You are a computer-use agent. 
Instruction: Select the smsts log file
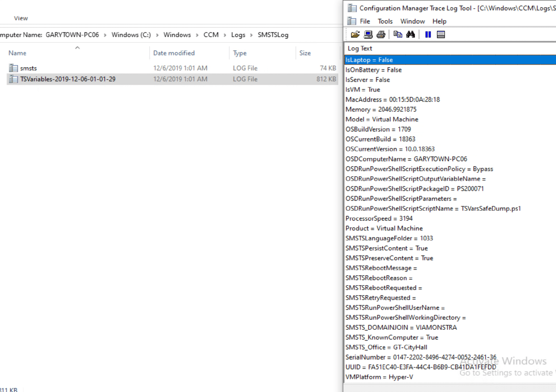pyautogui.click(x=29, y=68)
